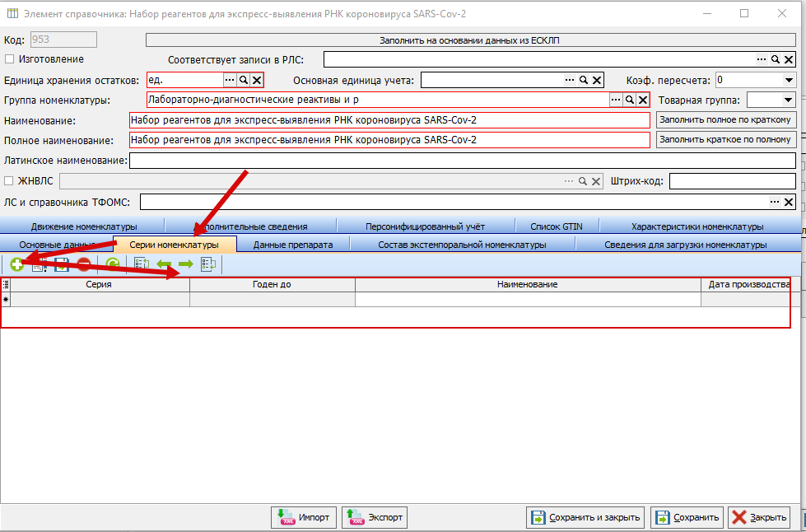Click into the Латинское наименование input field
Image resolution: width=806 pixels, height=532 pixels.
click(461, 161)
